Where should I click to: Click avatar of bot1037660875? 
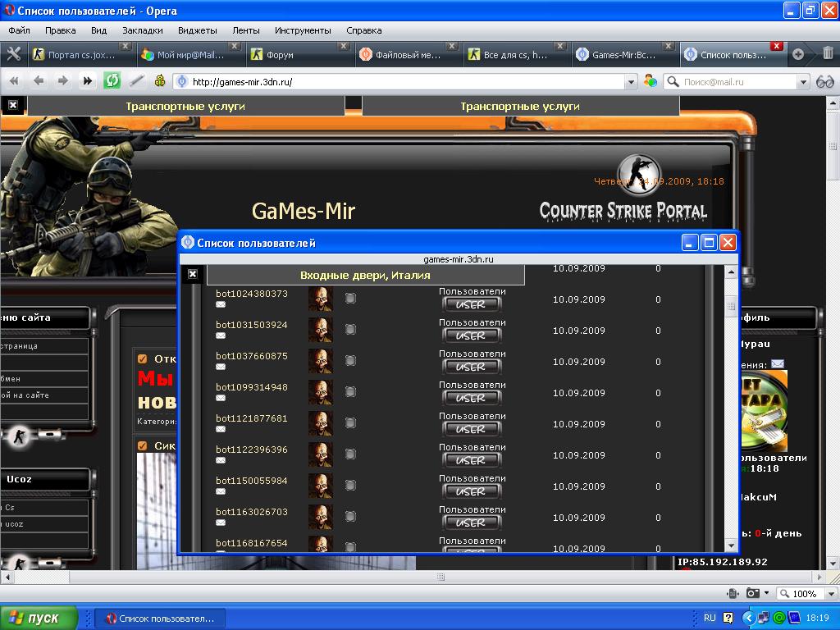pos(321,361)
